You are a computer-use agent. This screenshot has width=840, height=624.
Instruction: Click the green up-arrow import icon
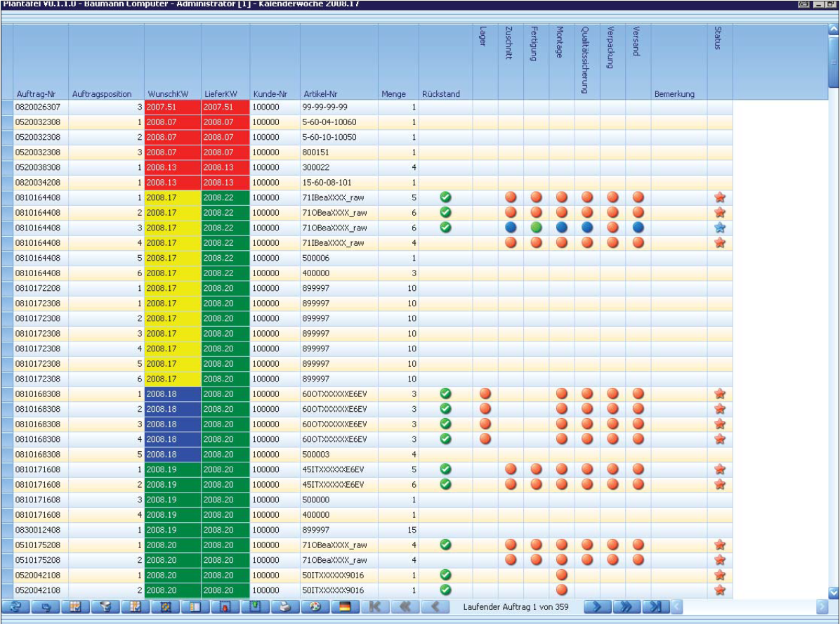(x=255, y=607)
